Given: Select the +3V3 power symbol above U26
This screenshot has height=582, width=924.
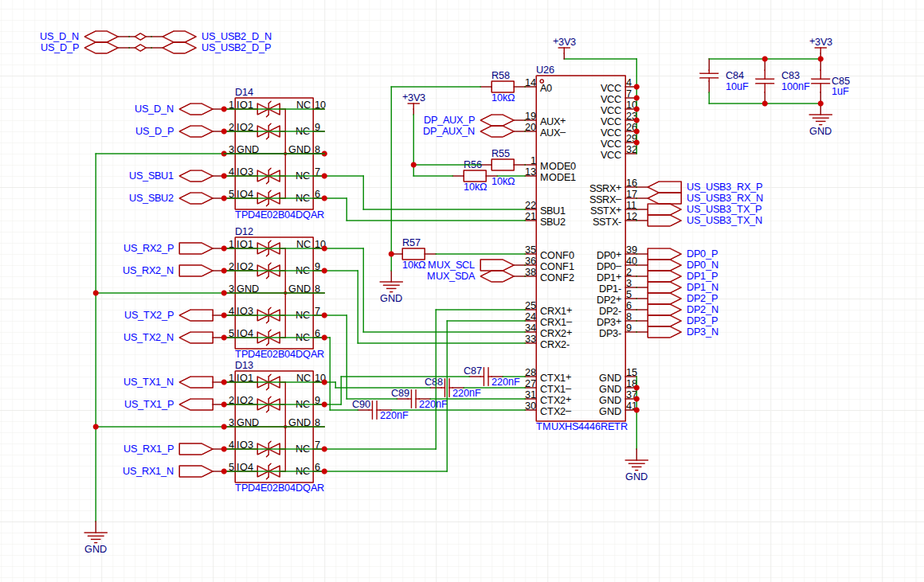Looking at the screenshot, I should pos(565,49).
